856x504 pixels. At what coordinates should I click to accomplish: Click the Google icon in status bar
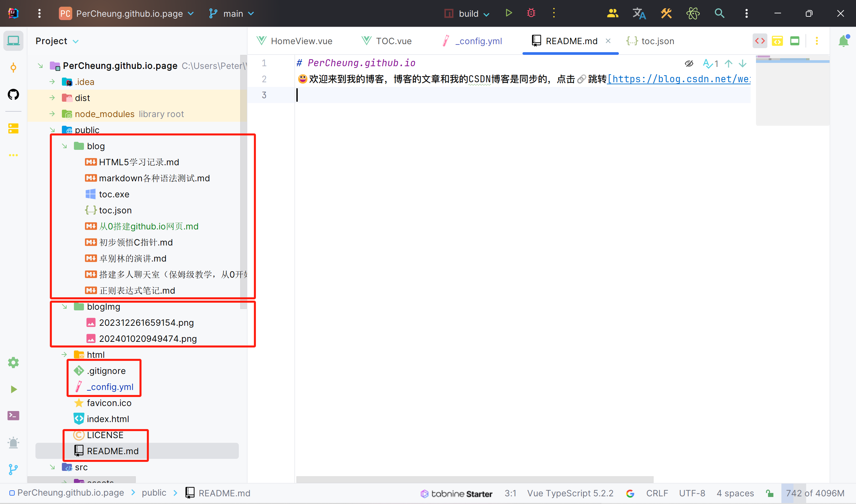tap(630, 493)
